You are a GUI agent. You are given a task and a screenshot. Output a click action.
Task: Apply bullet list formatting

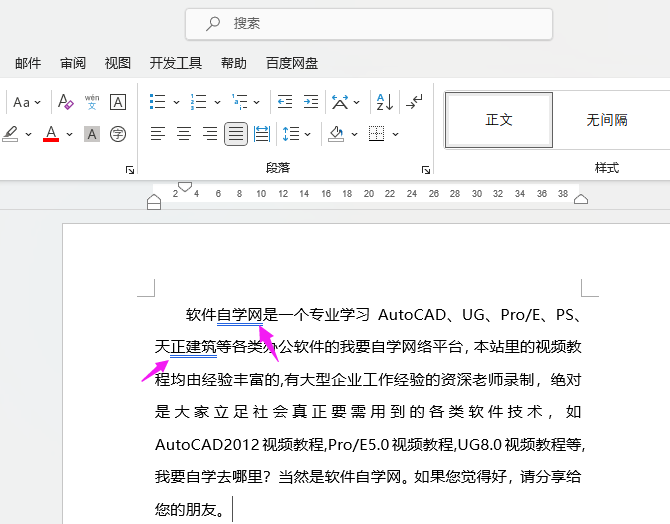(158, 102)
